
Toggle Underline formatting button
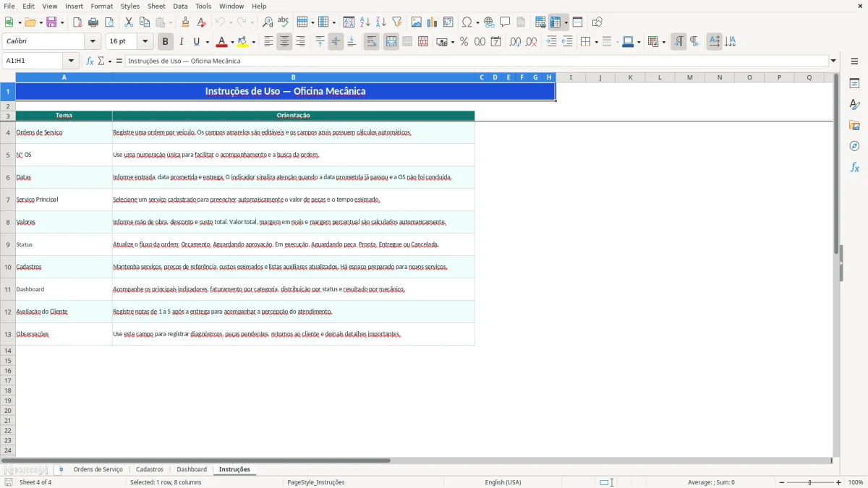pos(196,42)
